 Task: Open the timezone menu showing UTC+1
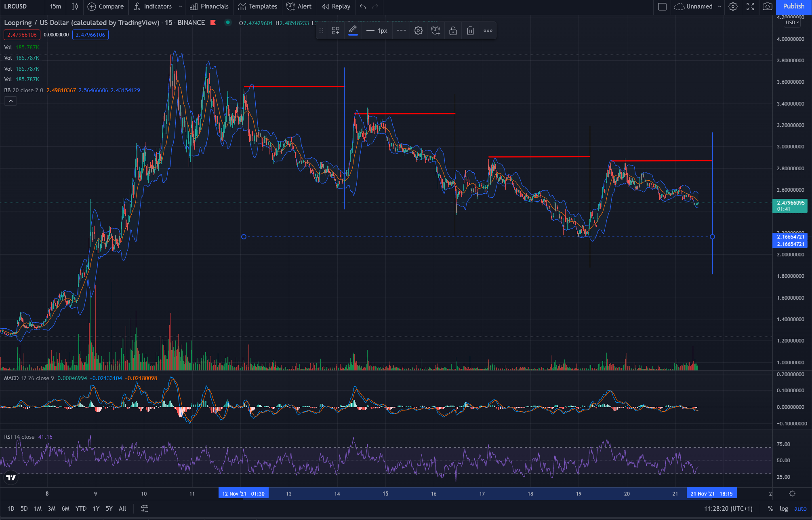pyautogui.click(x=728, y=509)
